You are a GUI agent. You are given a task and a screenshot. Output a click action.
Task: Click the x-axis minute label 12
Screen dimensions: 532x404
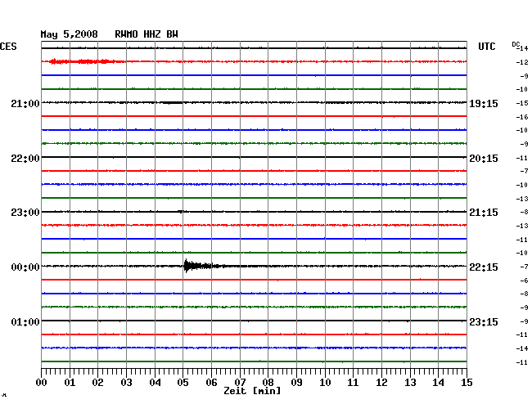(381, 383)
